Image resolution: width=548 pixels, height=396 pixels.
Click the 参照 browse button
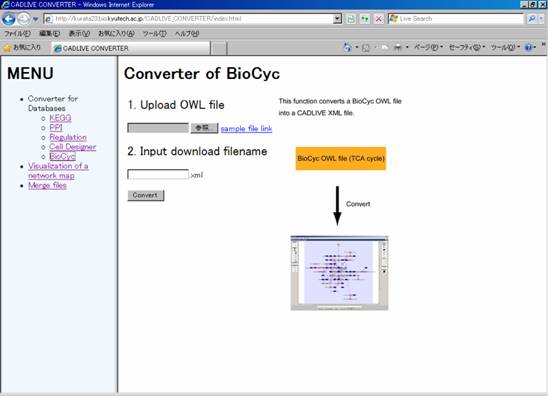[204, 128]
